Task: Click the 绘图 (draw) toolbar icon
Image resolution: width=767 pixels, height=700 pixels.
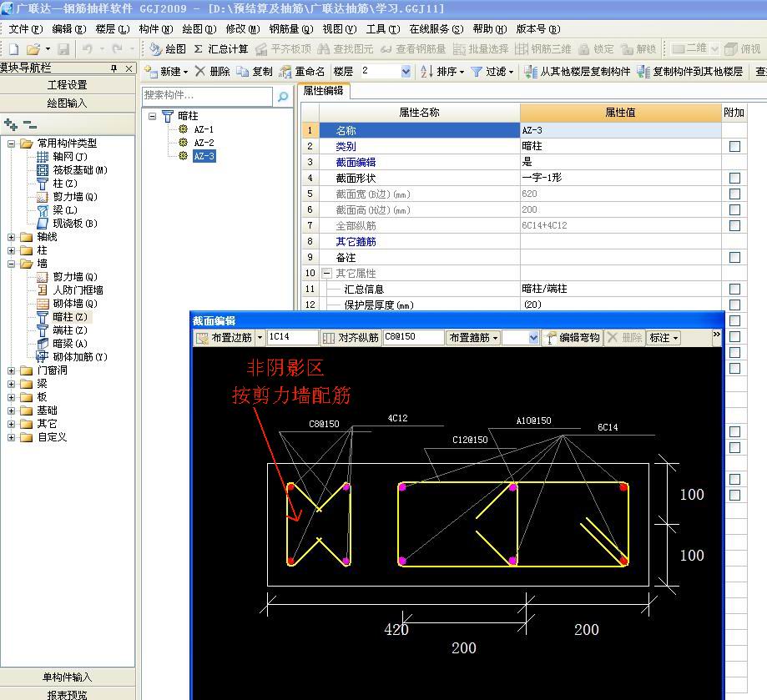Action: pyautogui.click(x=155, y=49)
